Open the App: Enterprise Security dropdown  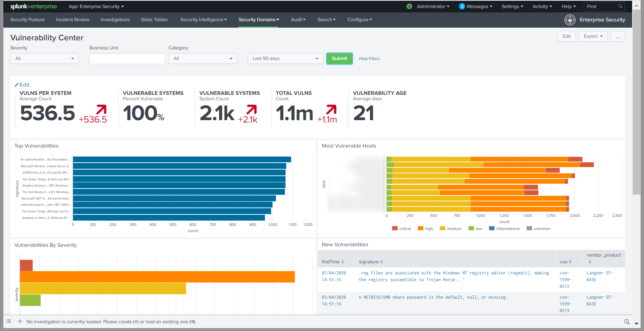[x=96, y=6]
